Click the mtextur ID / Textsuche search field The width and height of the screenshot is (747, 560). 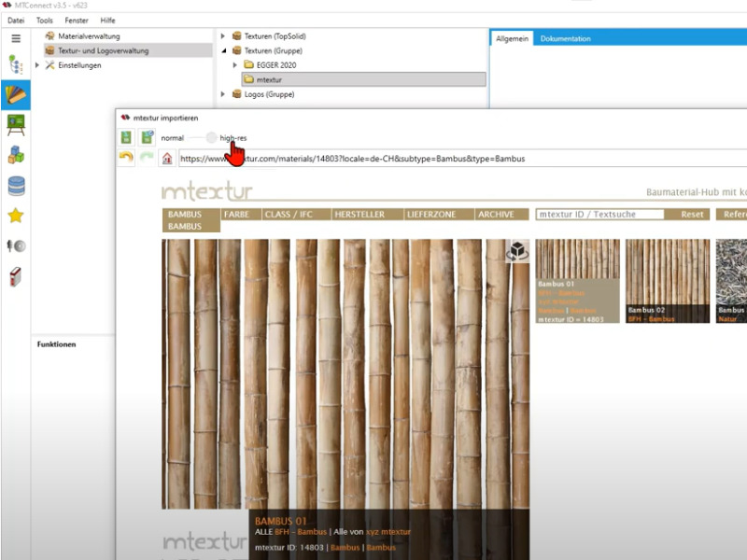[x=599, y=215]
